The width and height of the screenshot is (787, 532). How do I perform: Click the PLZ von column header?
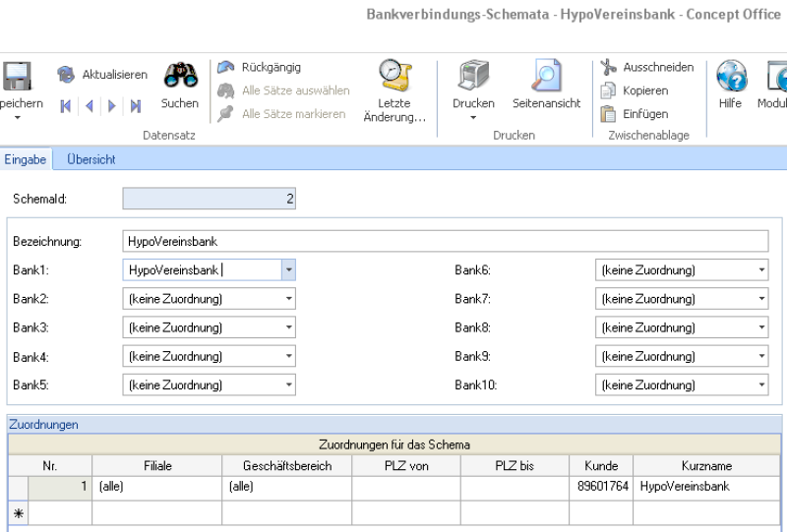[406, 466]
